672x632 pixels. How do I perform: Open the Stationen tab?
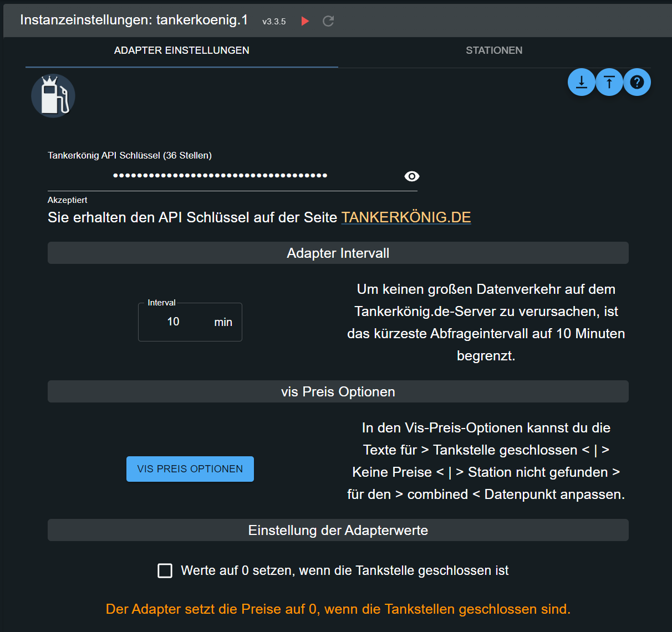494,50
